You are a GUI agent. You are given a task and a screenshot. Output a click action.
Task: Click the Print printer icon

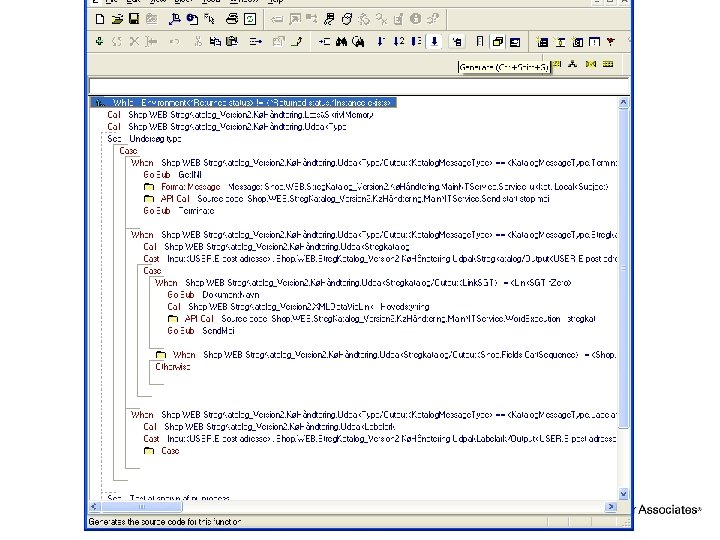[x=232, y=19]
